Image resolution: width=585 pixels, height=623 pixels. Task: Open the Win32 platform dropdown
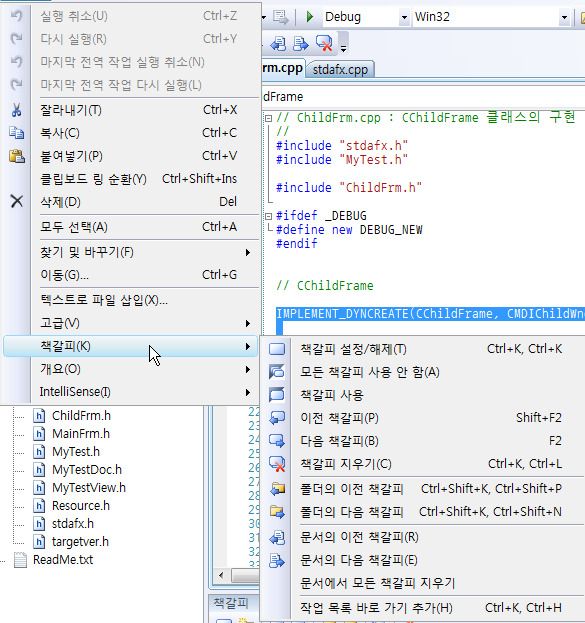[564, 17]
